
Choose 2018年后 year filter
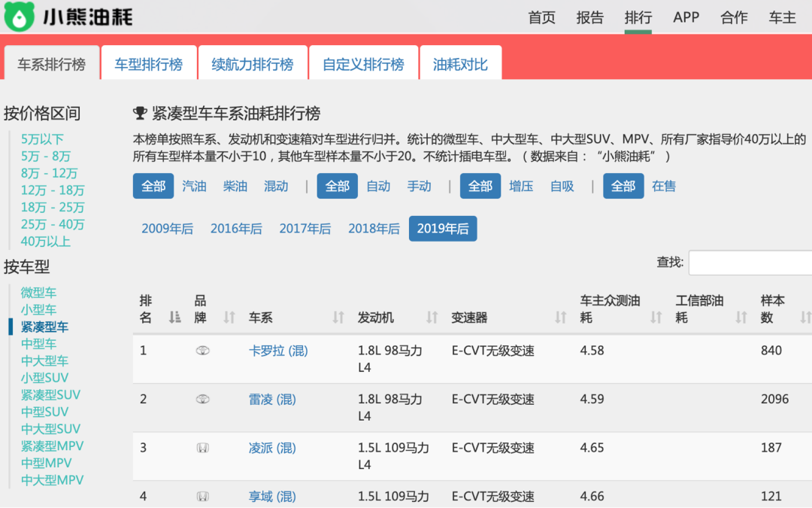(374, 229)
